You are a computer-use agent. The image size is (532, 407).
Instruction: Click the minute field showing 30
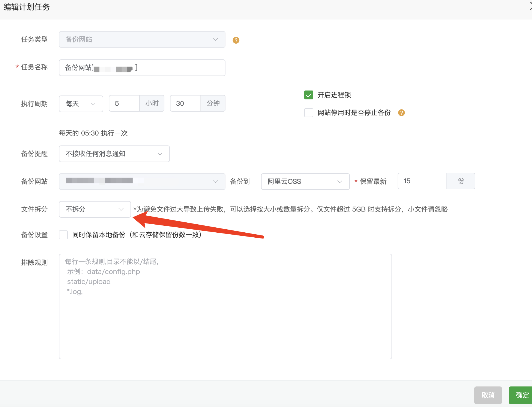pos(185,103)
